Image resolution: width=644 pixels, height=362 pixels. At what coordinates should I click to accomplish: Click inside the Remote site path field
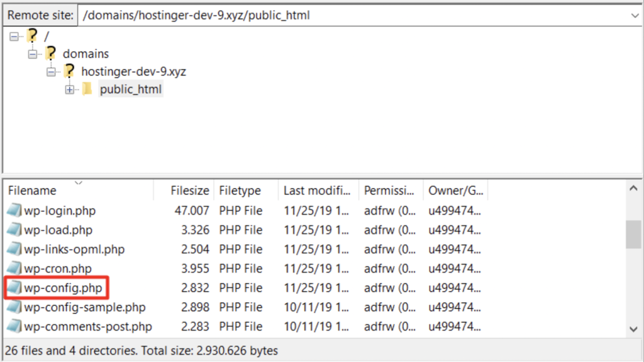coord(252,14)
